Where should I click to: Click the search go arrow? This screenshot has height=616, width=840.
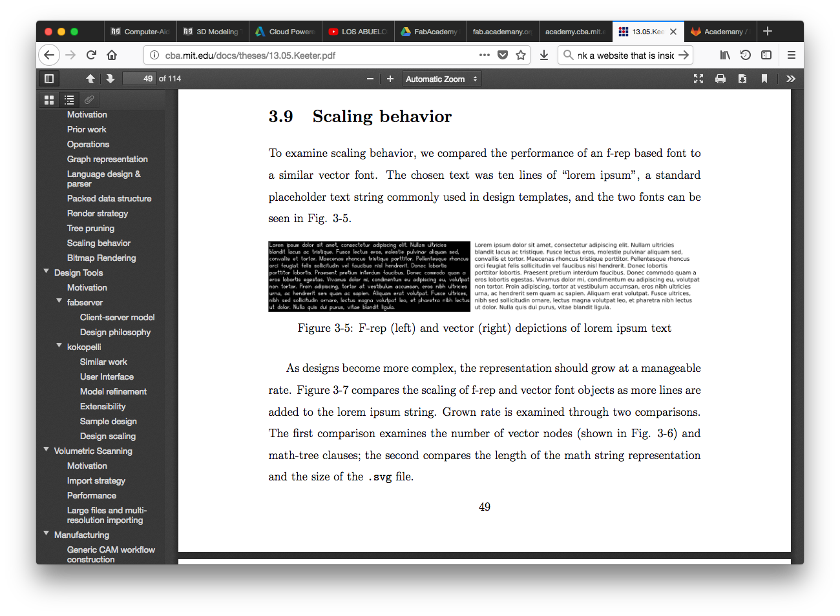pos(684,55)
